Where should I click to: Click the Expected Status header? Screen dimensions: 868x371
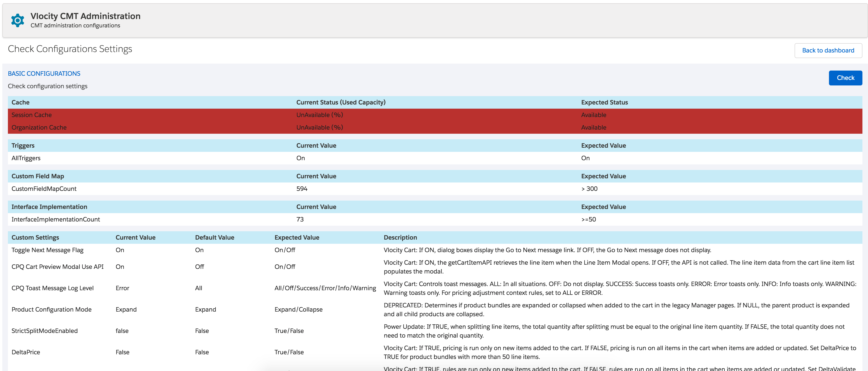click(x=604, y=102)
